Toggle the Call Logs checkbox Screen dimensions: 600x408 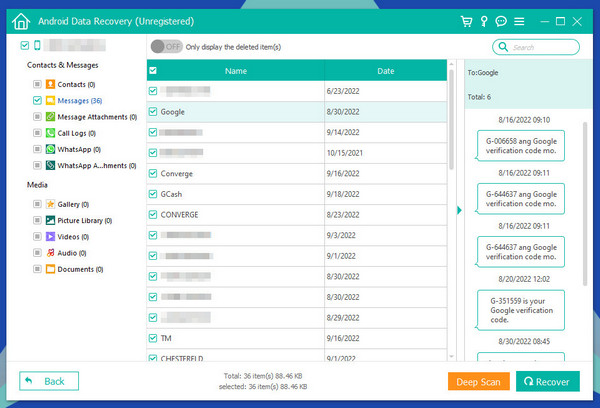[37, 133]
